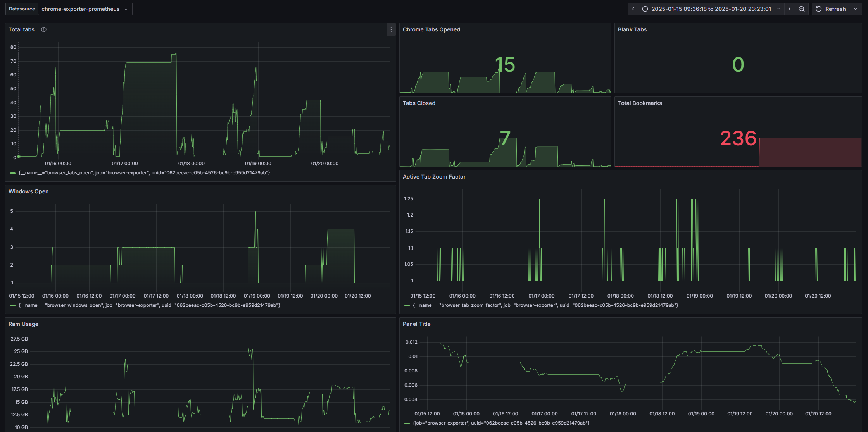
Task: Click the clock icon in time picker
Action: point(645,9)
